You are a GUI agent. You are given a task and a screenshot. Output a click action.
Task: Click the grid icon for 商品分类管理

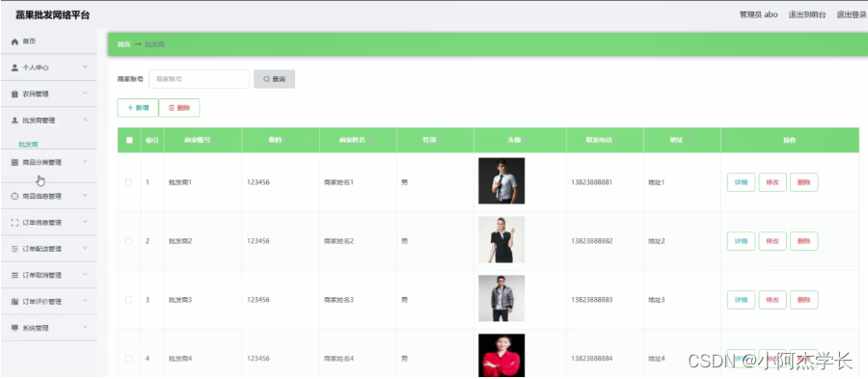point(14,163)
